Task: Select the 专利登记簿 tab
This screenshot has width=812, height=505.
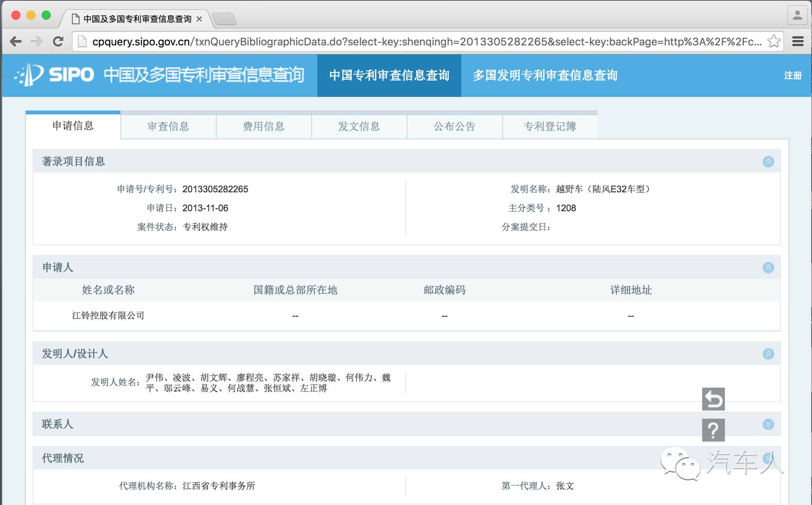Action: point(550,126)
